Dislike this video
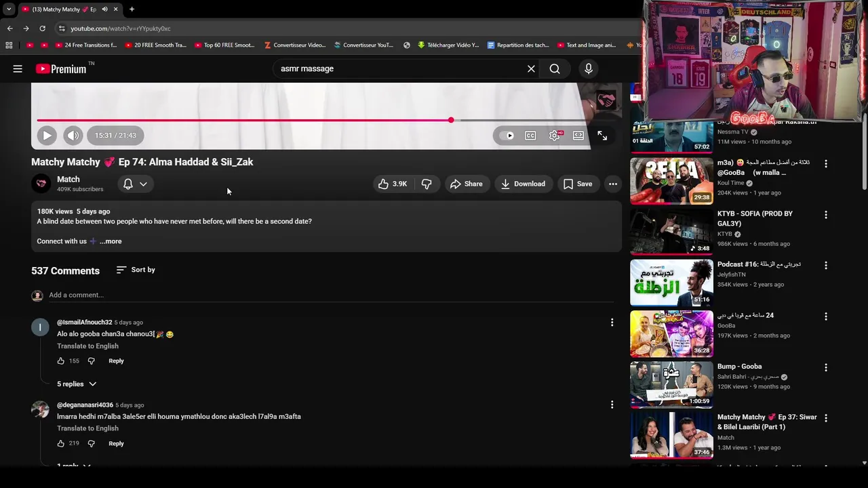Image resolution: width=868 pixels, height=488 pixels. [x=427, y=184]
